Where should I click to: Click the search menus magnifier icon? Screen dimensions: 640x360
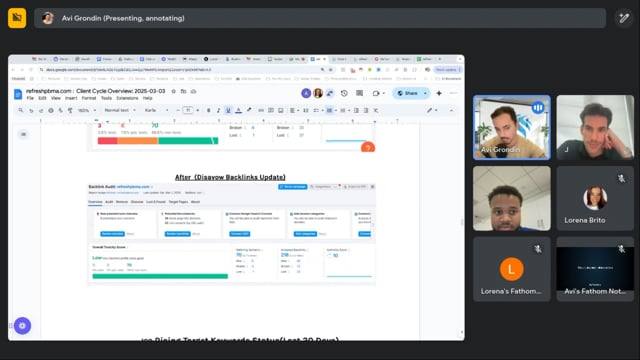pyautogui.click(x=20, y=110)
